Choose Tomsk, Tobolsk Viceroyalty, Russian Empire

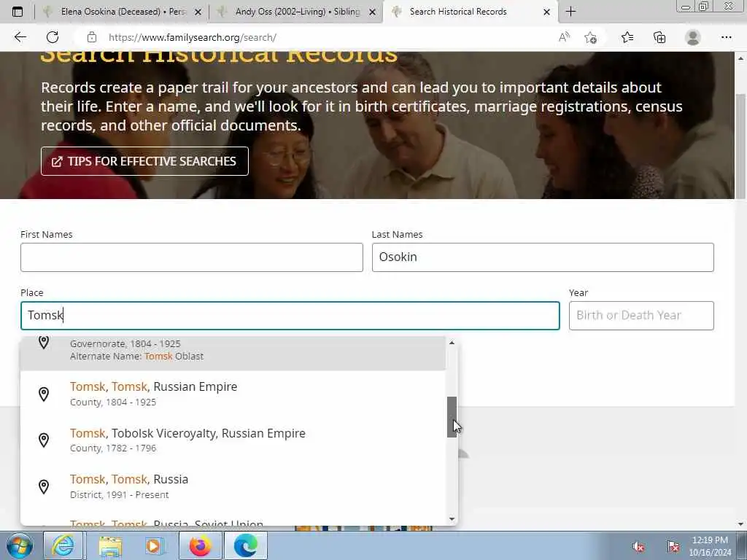[233, 440]
